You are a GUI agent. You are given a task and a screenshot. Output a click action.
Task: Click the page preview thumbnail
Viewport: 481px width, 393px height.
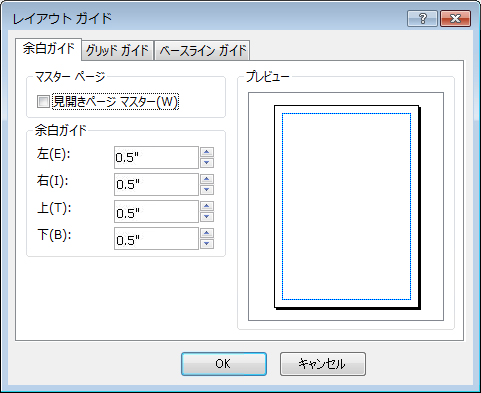[x=347, y=207]
